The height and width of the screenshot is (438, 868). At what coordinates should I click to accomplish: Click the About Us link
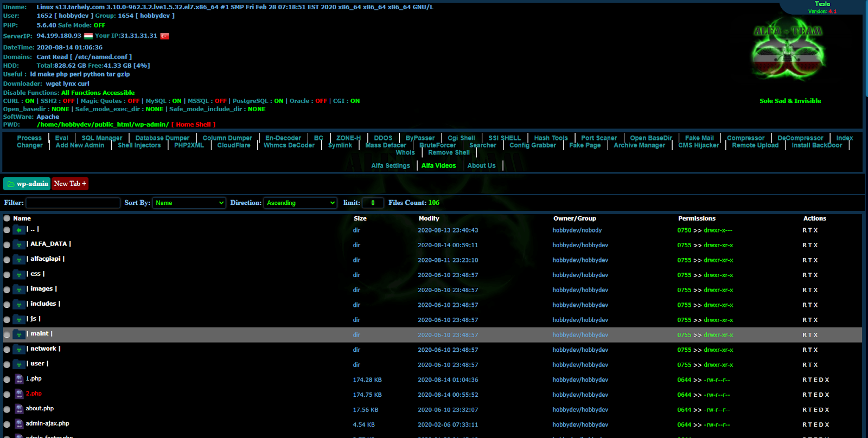[x=481, y=166]
